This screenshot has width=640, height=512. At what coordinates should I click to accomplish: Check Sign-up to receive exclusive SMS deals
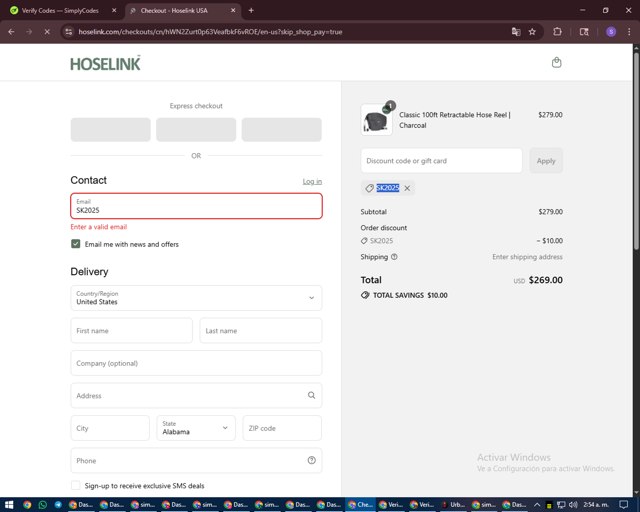tap(76, 485)
